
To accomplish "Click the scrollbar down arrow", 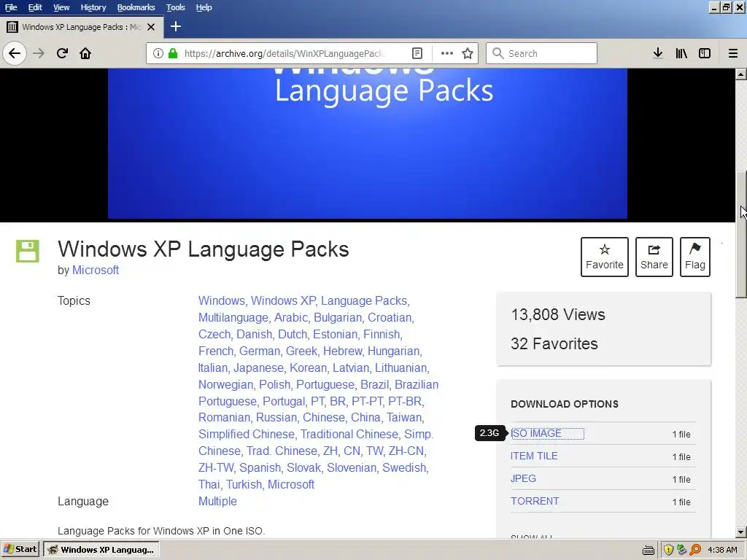I will click(x=741, y=532).
